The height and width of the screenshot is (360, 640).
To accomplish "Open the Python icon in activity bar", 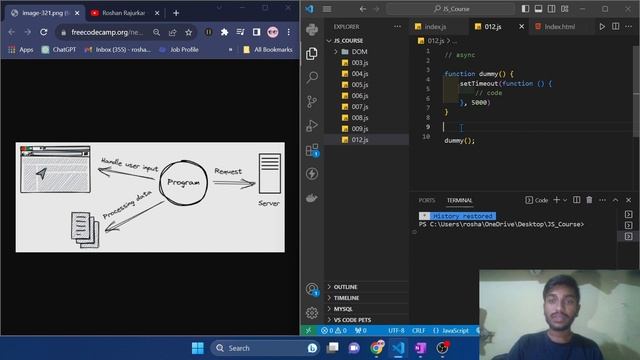I will coord(312,29).
